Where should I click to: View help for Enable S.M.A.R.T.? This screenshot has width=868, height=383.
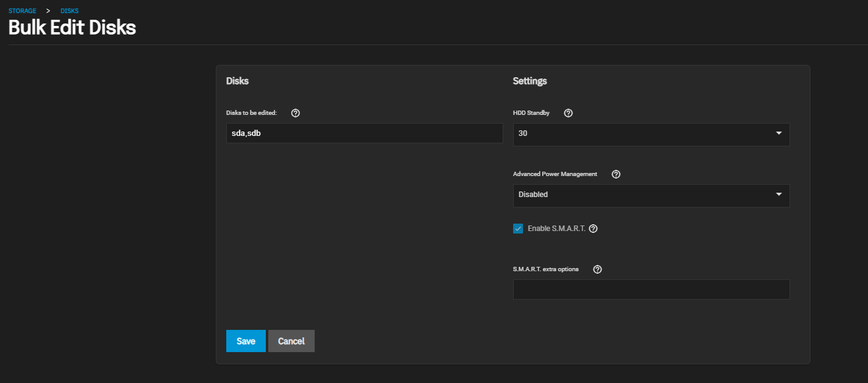tap(594, 229)
